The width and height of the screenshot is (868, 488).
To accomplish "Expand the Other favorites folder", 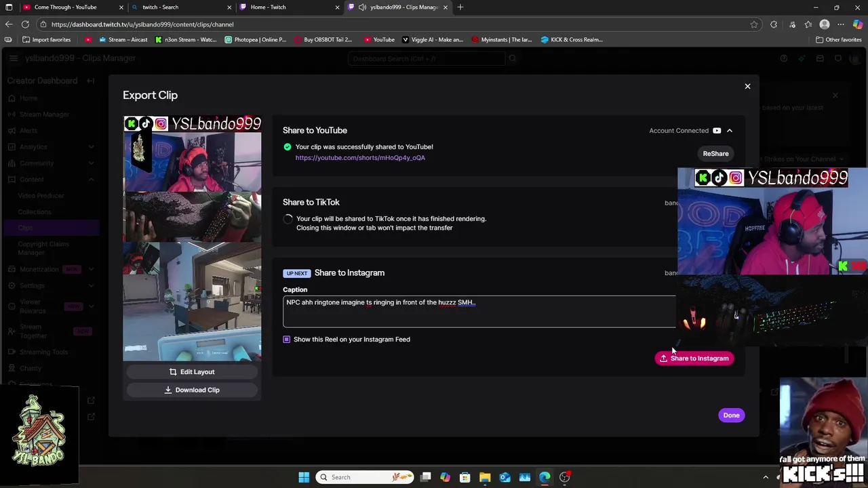I will pyautogui.click(x=838, y=40).
